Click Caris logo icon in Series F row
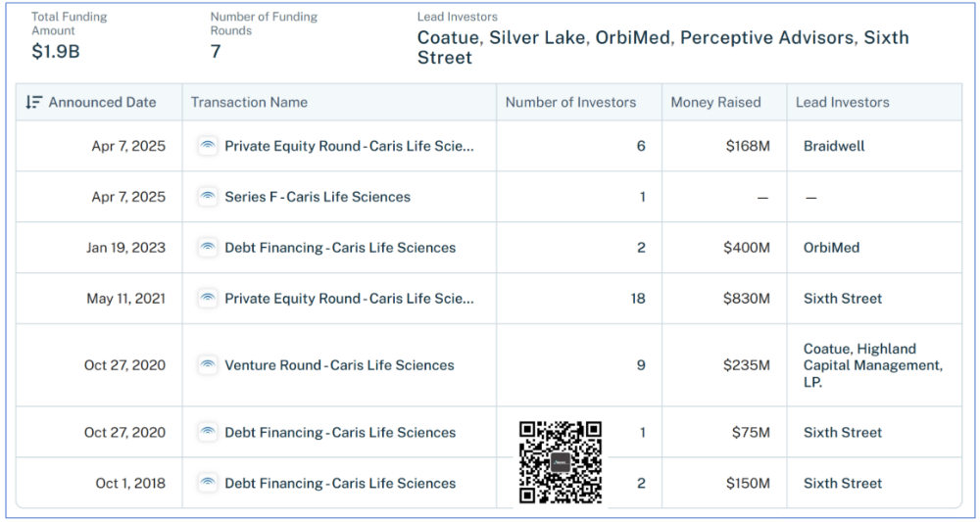The image size is (980, 522). pyautogui.click(x=207, y=197)
